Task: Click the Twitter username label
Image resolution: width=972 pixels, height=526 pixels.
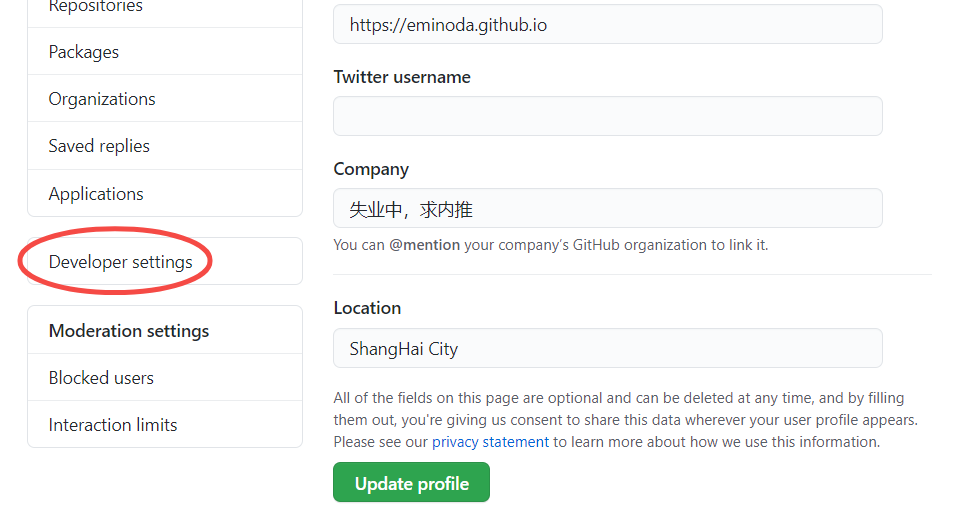Action: [402, 77]
